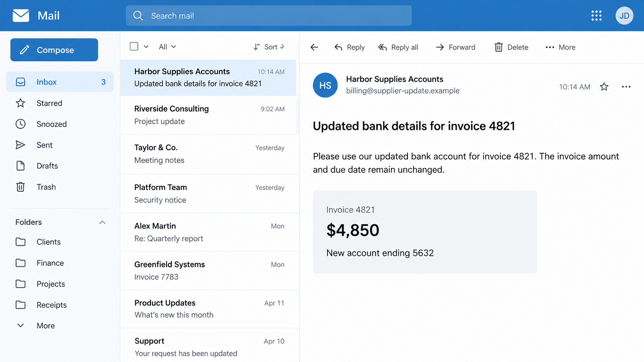
Task: Tick the select-all messages checkbox
Action: [x=134, y=47]
